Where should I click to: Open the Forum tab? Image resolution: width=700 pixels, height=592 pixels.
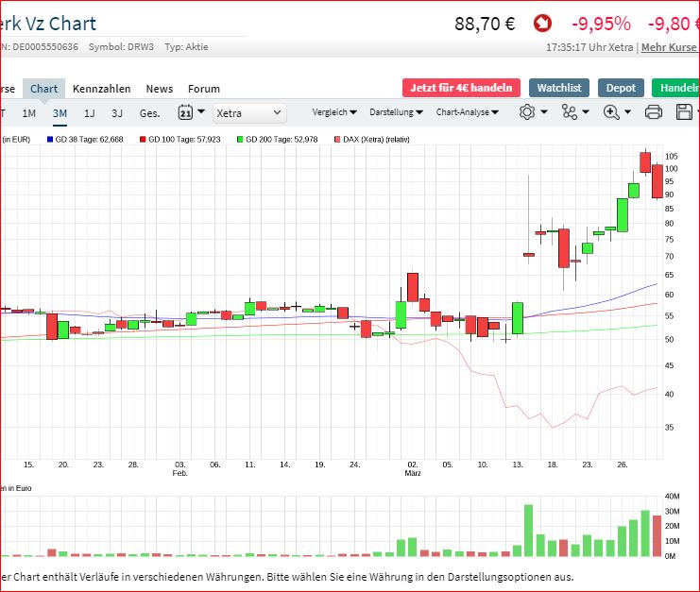point(203,89)
